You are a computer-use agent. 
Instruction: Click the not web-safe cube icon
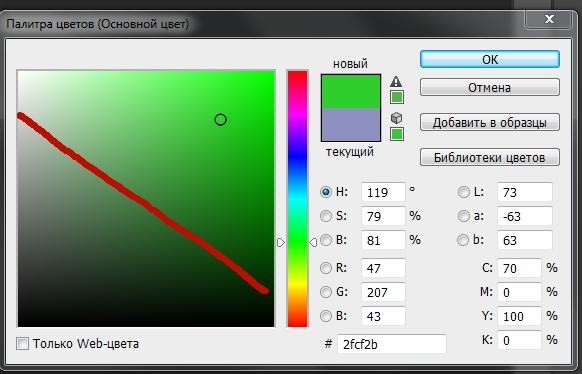click(x=396, y=118)
